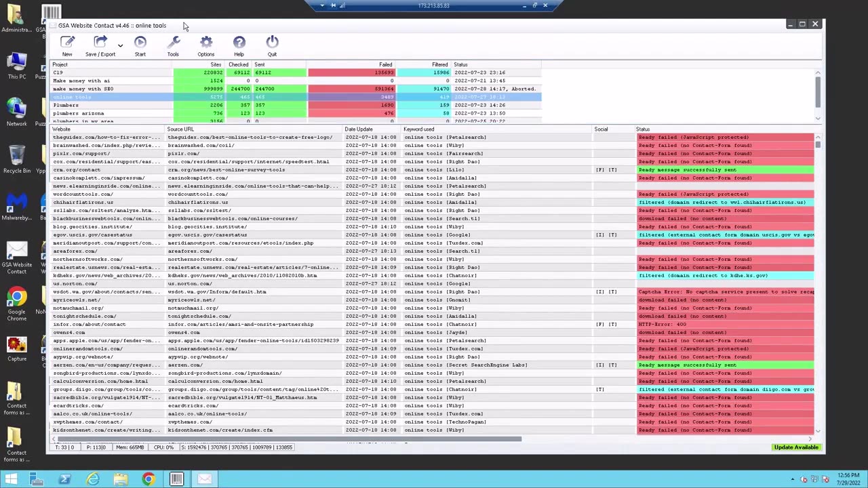
Task: Select the pixlr.com/support/ website row
Action: [433, 154]
